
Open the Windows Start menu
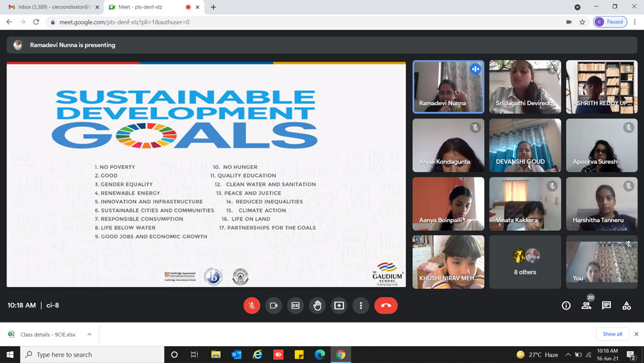(x=10, y=355)
